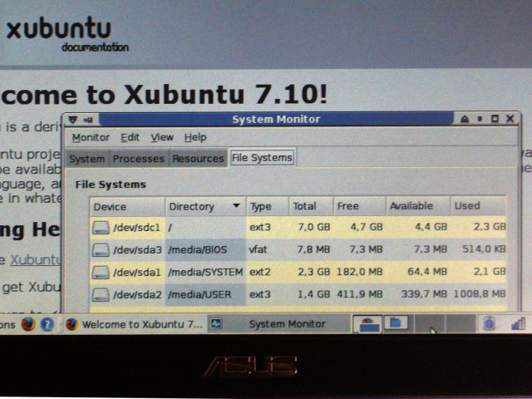This screenshot has width=532, height=399.
Task: Select the /media/USER directory cell
Action: point(205,294)
